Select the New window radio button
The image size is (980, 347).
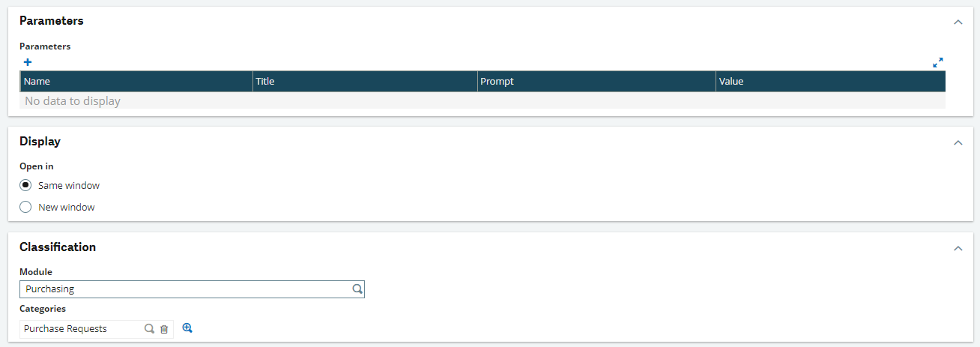tap(25, 207)
